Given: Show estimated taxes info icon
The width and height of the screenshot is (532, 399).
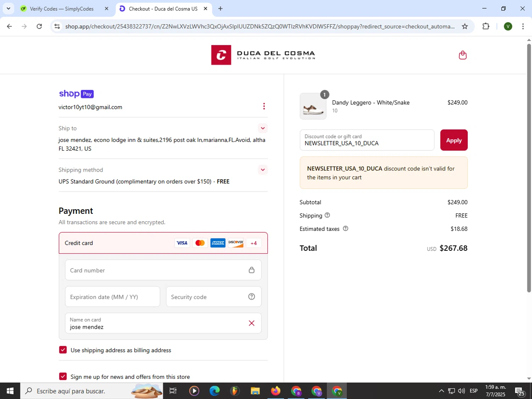Looking at the screenshot, I should point(345,229).
